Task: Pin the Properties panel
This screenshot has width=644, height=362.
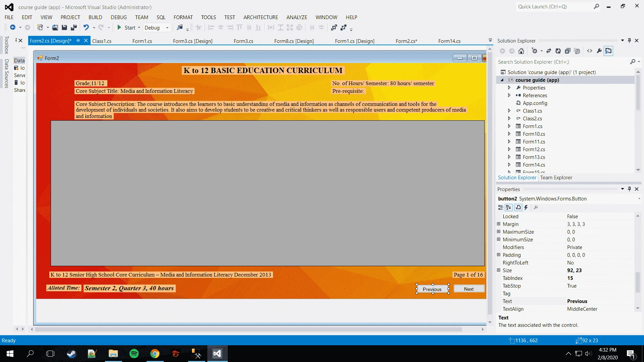Action: pyautogui.click(x=629, y=189)
